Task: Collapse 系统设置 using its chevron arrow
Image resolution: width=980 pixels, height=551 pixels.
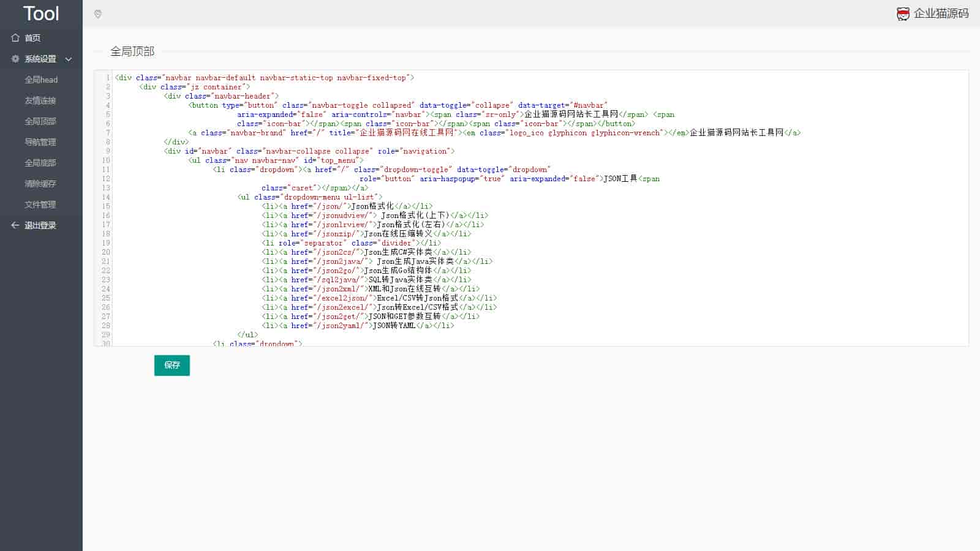Action: [69, 59]
